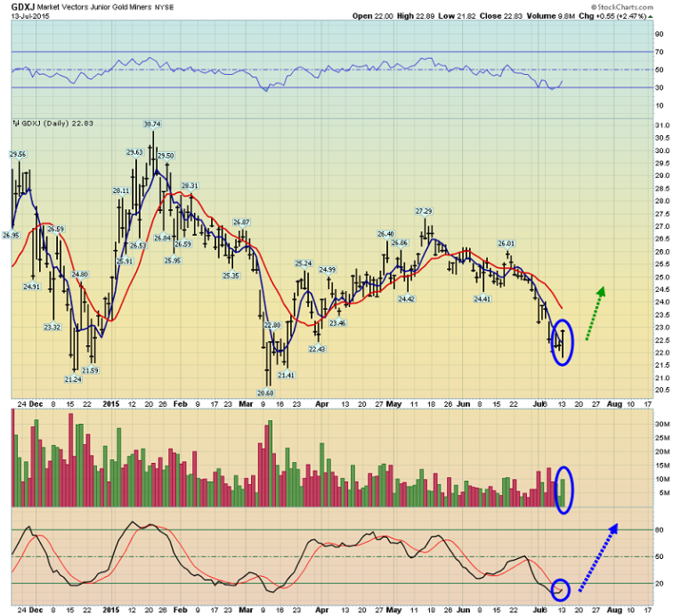Click the 29.56 price label
The width and height of the screenshot is (681, 616).
[x=18, y=154]
